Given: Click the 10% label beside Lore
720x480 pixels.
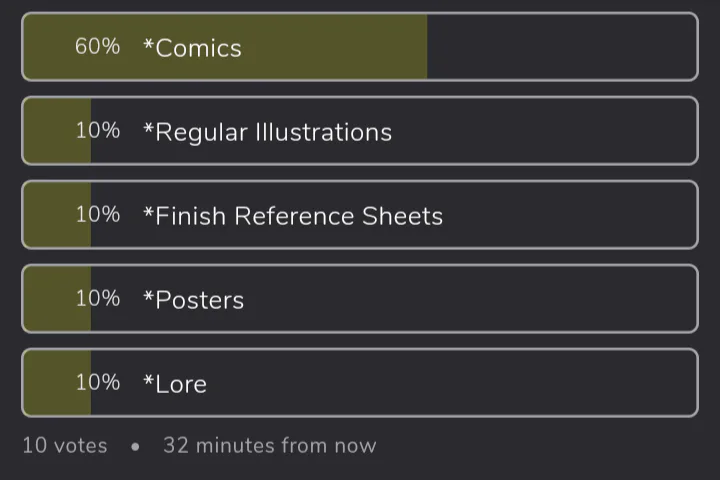Looking at the screenshot, I should click(x=97, y=383).
